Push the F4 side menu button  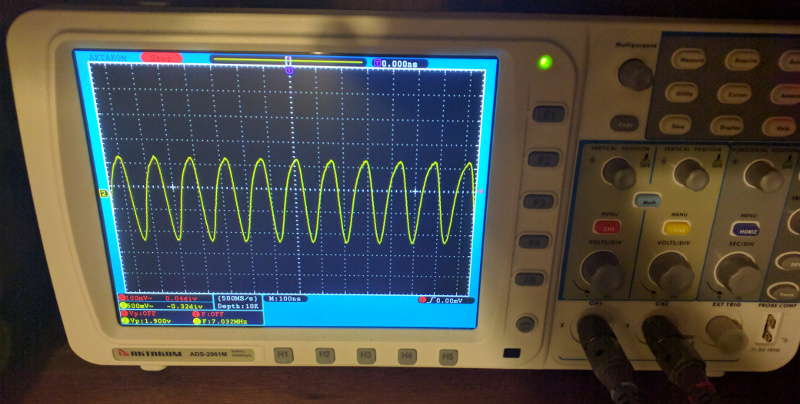point(534,241)
